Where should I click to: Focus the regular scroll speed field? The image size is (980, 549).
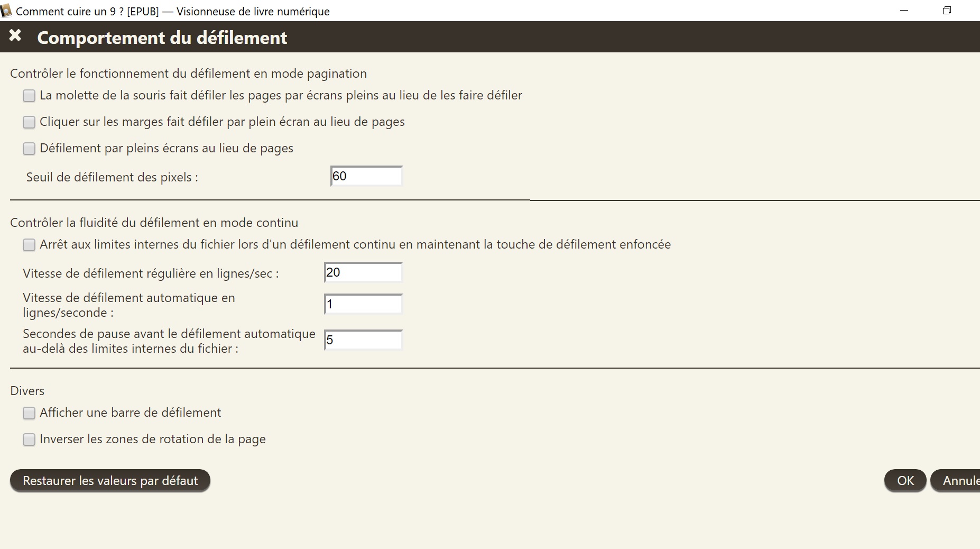click(363, 272)
